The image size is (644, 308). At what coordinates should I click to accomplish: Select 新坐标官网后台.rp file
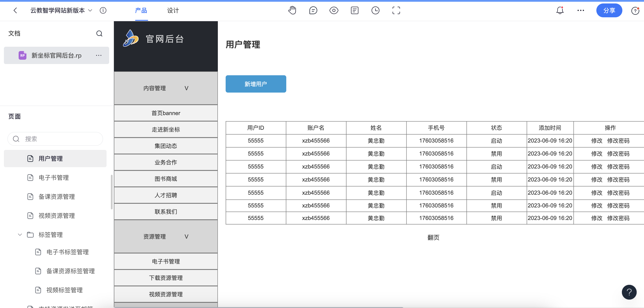(x=57, y=55)
